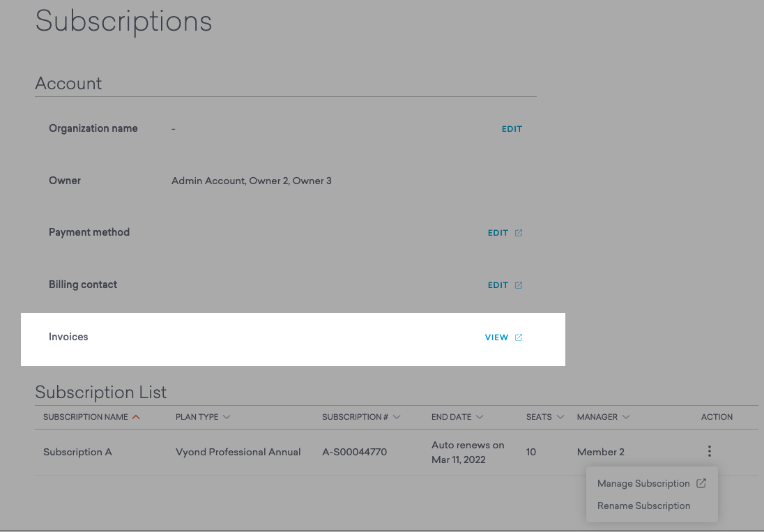Expand the Subscription # column chevron
The width and height of the screenshot is (764, 532).
click(x=397, y=417)
